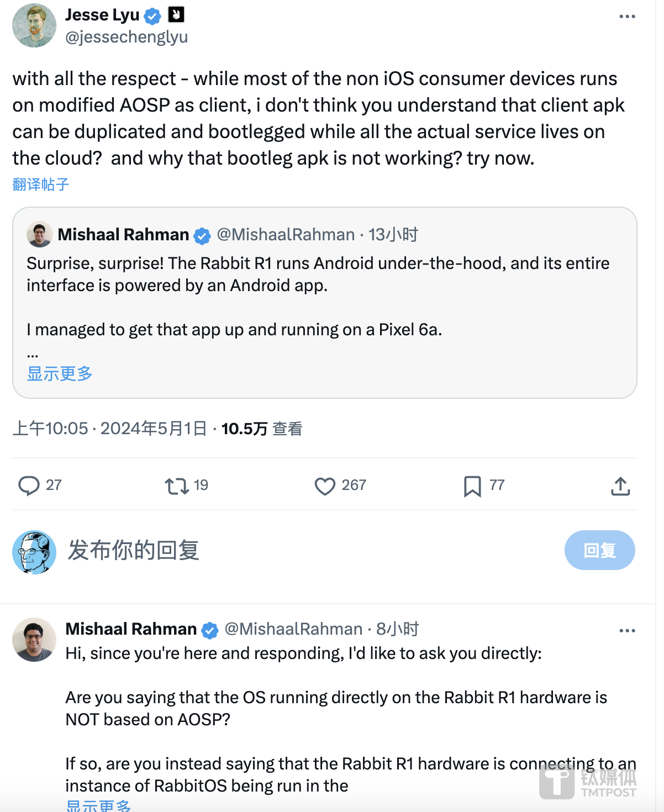Open Jesse Lyu's profile picture

click(x=34, y=25)
